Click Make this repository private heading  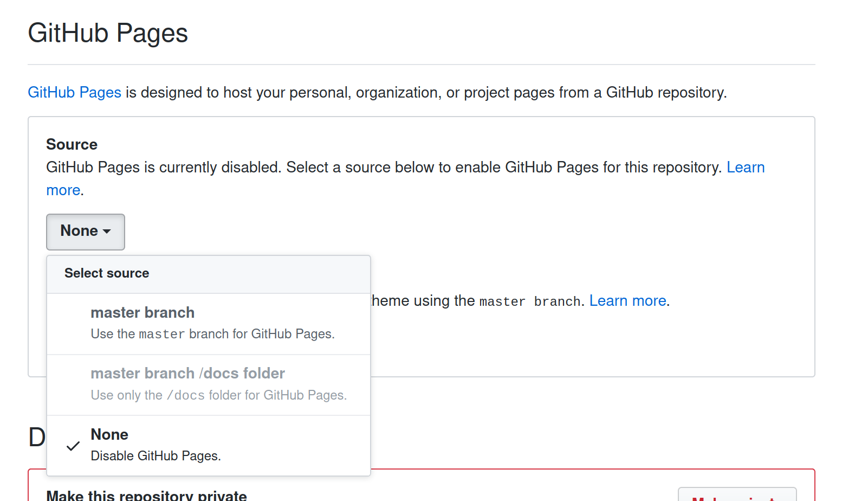pyautogui.click(x=147, y=495)
